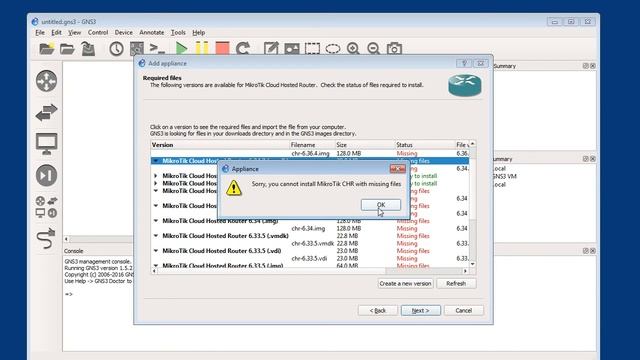The height and width of the screenshot is (360, 640).
Task: Browse security devices sidebar icon
Action: (46, 176)
